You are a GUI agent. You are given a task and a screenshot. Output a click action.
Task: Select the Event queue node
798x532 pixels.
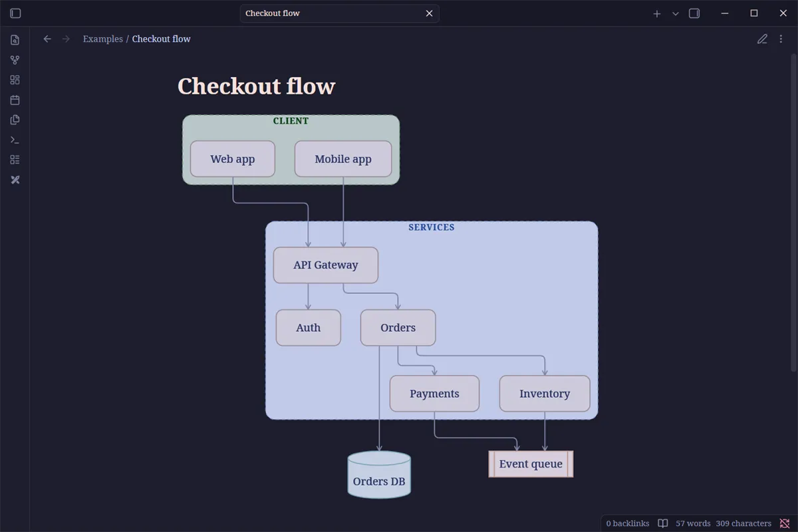[x=531, y=464]
